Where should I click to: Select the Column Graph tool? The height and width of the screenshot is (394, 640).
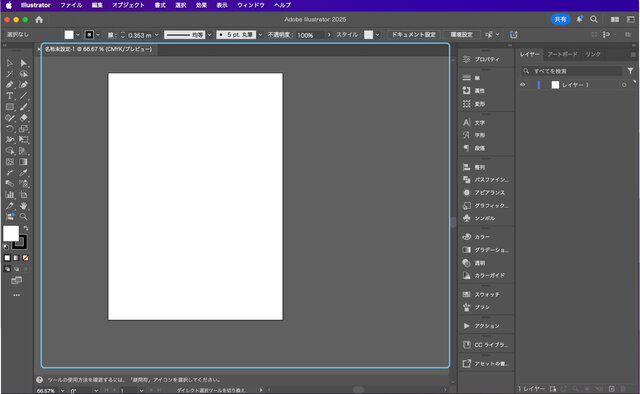click(9, 195)
